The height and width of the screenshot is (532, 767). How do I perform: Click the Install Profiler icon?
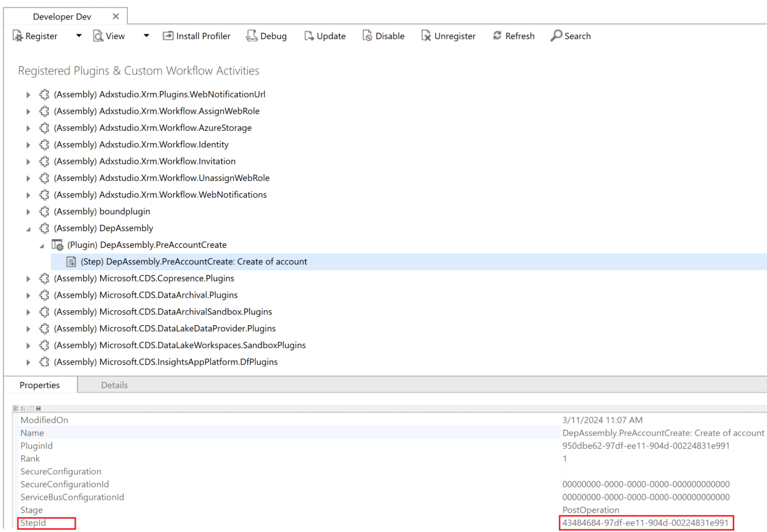point(168,36)
